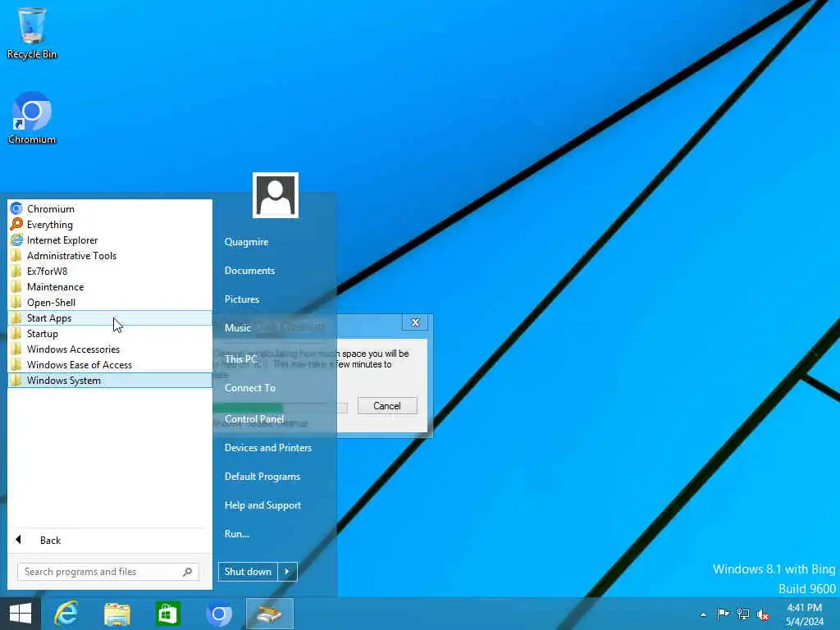Open Devices and Printers
Viewport: 840px width, 630px height.
(268, 447)
